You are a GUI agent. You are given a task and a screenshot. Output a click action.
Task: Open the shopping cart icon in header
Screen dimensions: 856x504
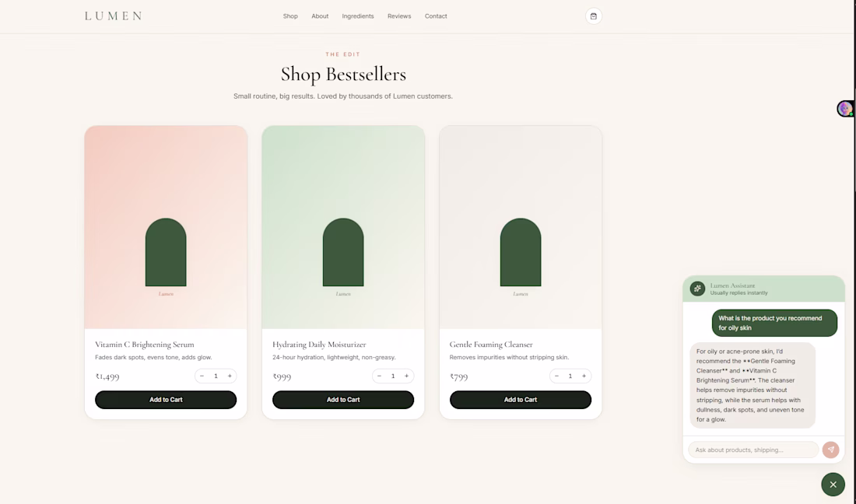(x=594, y=16)
